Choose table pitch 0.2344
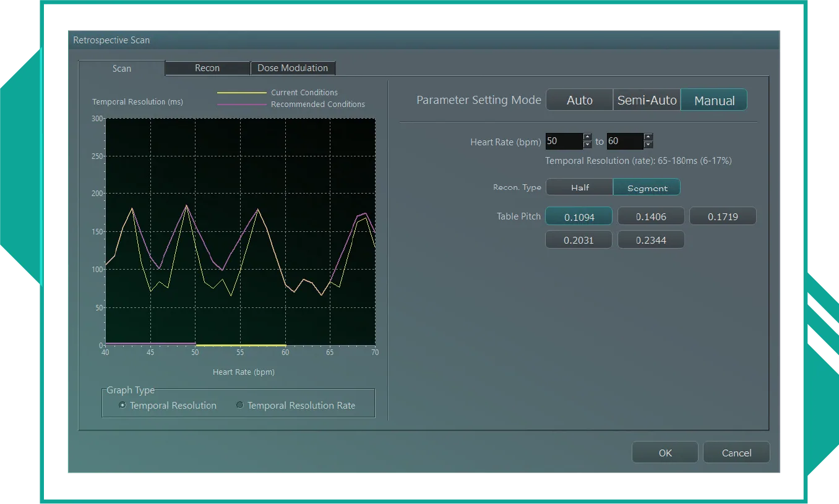 click(x=651, y=240)
